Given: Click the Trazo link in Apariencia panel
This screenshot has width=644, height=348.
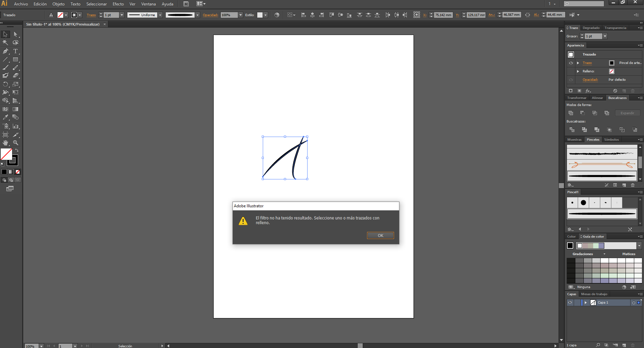Looking at the screenshot, I should [x=587, y=63].
